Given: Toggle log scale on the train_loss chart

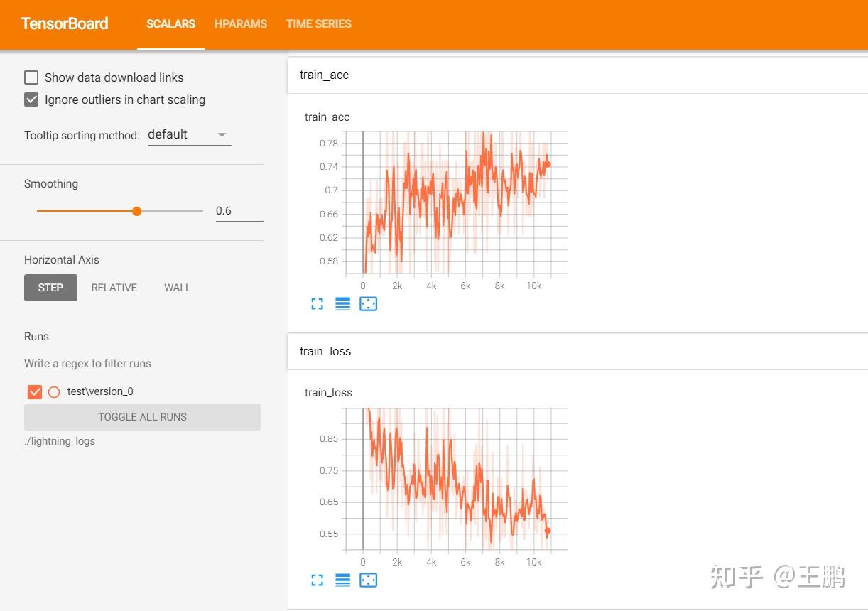Looking at the screenshot, I should point(342,580).
